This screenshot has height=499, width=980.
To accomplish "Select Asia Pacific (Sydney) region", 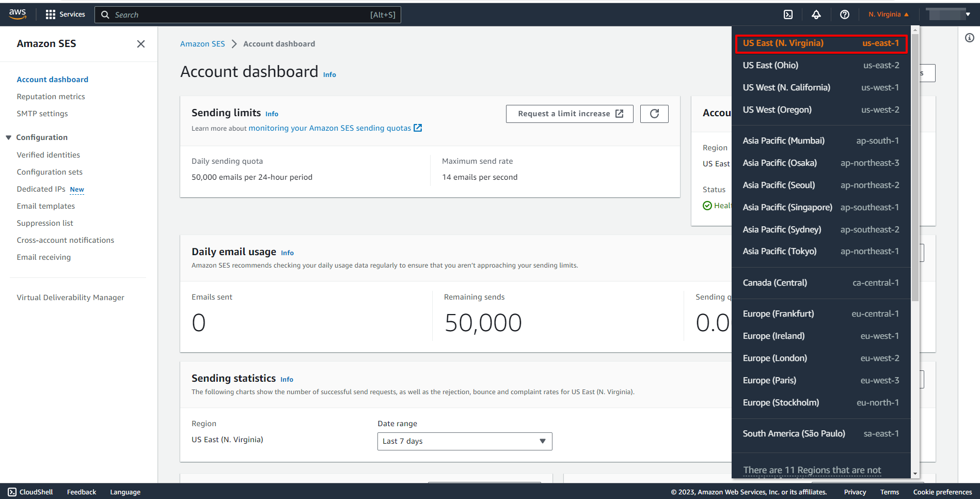I will 821,229.
